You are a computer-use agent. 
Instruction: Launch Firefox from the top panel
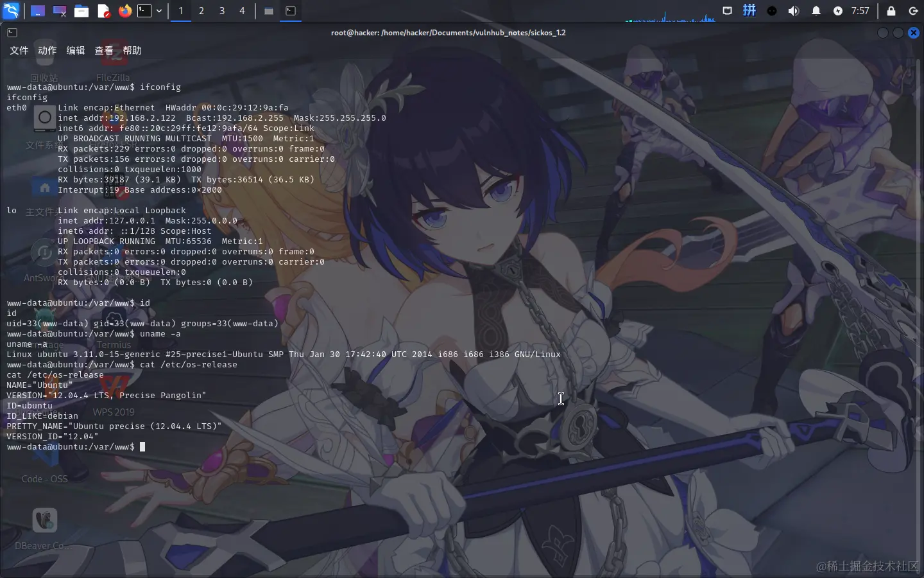125,11
